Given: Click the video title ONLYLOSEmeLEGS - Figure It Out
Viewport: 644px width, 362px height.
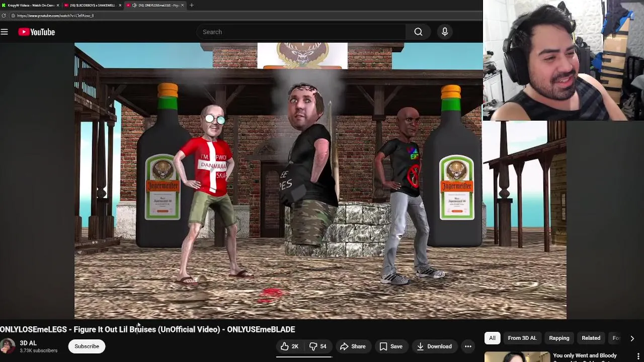Looking at the screenshot, I should point(147,329).
